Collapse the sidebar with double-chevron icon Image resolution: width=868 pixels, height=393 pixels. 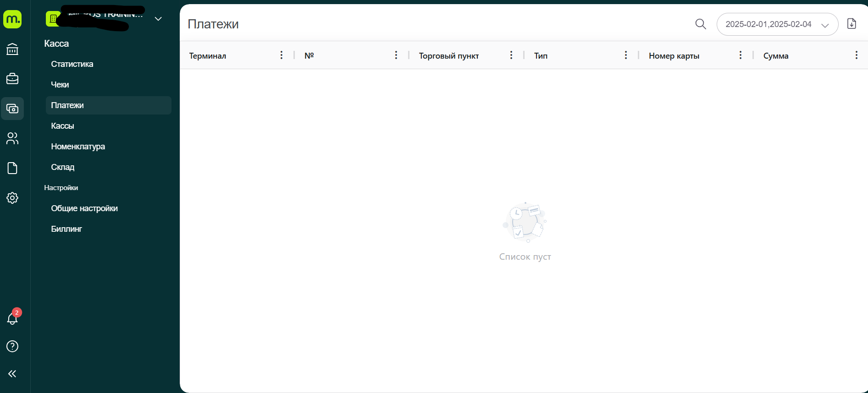[12, 374]
